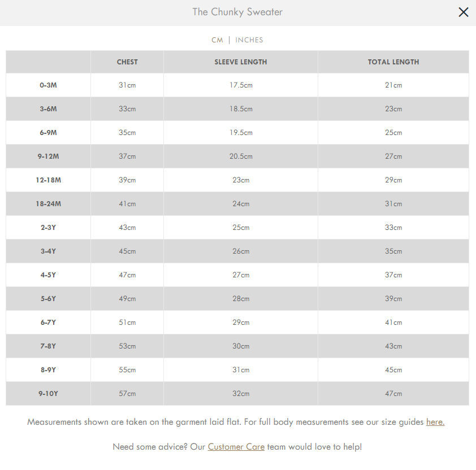Select CM measurement units
Screen dimensions: 476x470
tap(217, 40)
